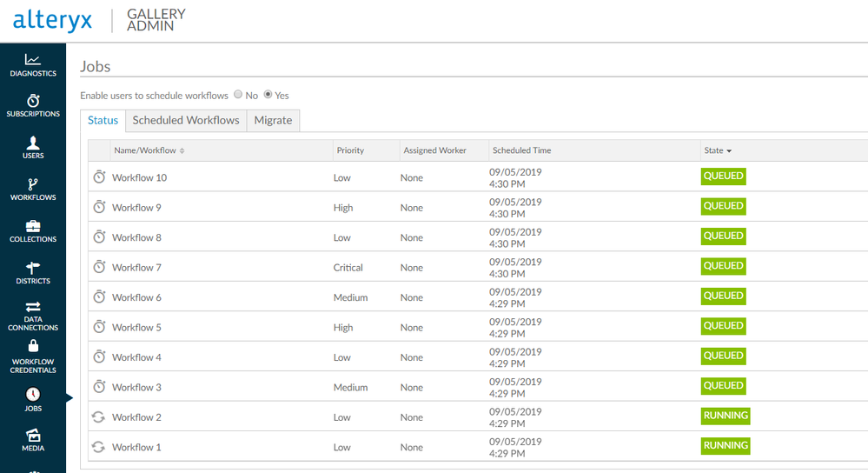Click the Media sidebar icon
Viewport: 868px width, 473px height.
33,435
